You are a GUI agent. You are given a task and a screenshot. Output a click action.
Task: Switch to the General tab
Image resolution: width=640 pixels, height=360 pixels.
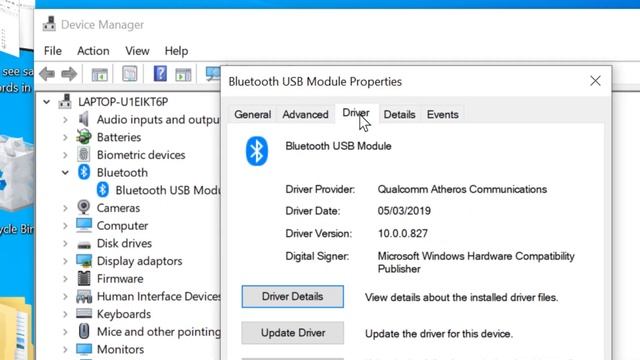coord(253,114)
